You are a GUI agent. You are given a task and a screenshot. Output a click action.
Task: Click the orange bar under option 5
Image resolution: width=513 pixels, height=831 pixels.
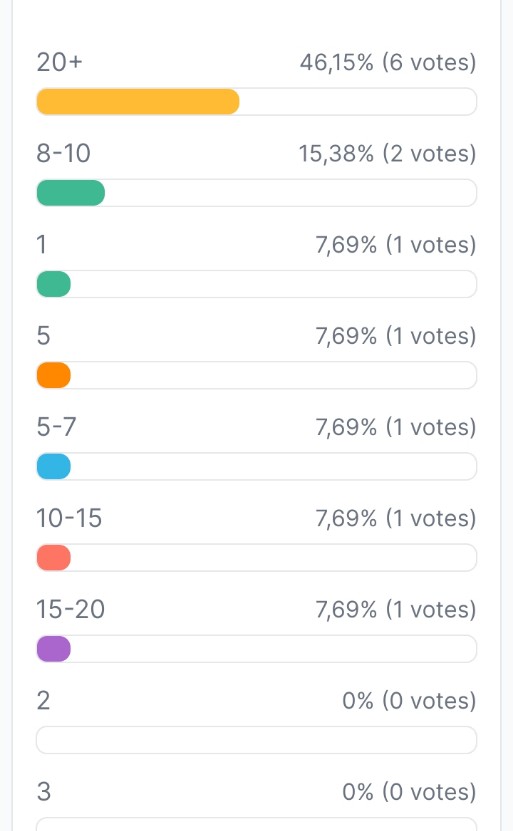tap(54, 375)
